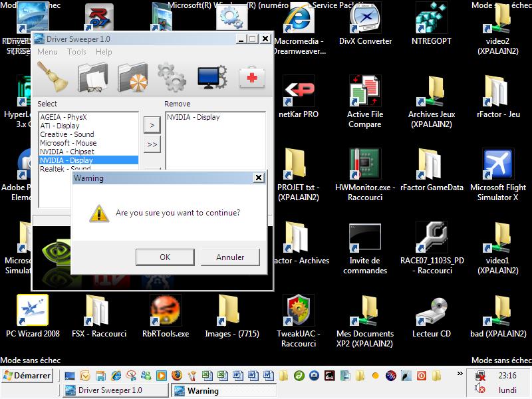This screenshot has width=532, height=399.
Task: Open the Menu menu in Driver Sweeper
Action: pyautogui.click(x=47, y=52)
